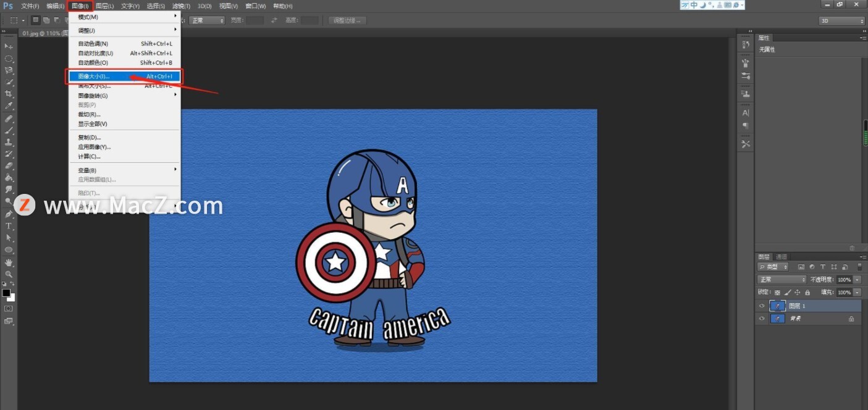Toggle lock all for the layer
Screen dimensions: 868x410
click(x=807, y=293)
